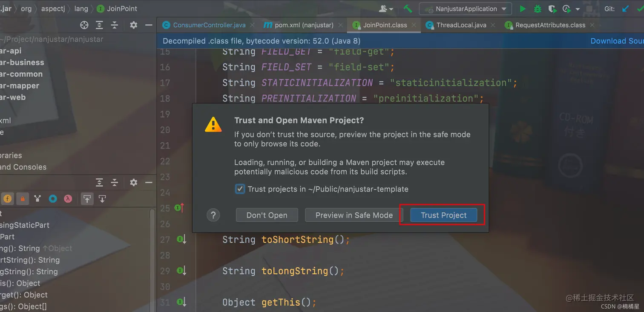Click the green Build Project hammer icon

408,9
